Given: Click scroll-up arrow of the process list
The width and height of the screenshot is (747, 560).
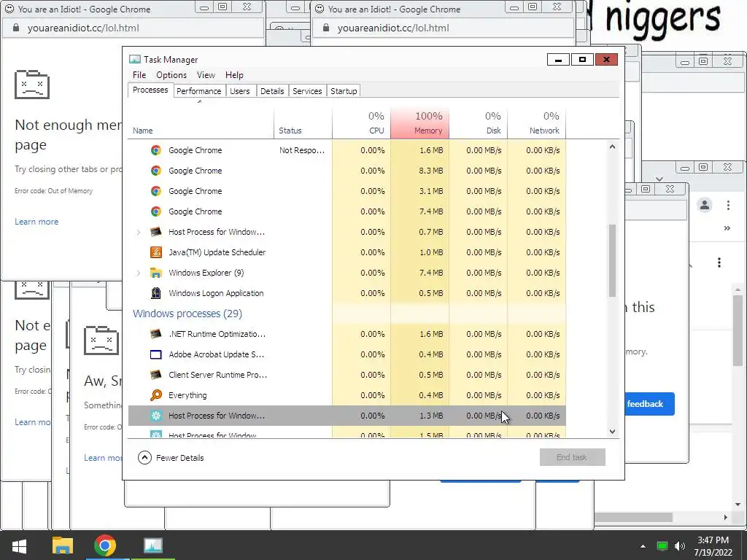Looking at the screenshot, I should point(612,147).
